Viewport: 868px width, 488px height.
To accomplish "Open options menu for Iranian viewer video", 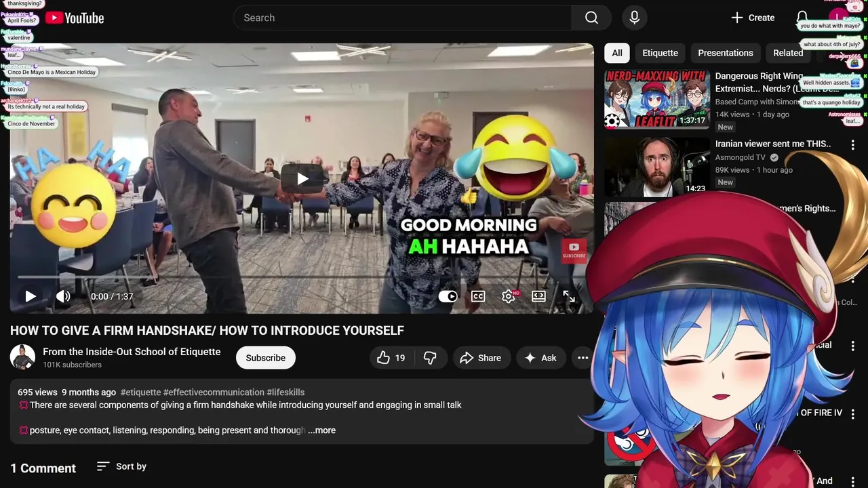I will [x=854, y=145].
